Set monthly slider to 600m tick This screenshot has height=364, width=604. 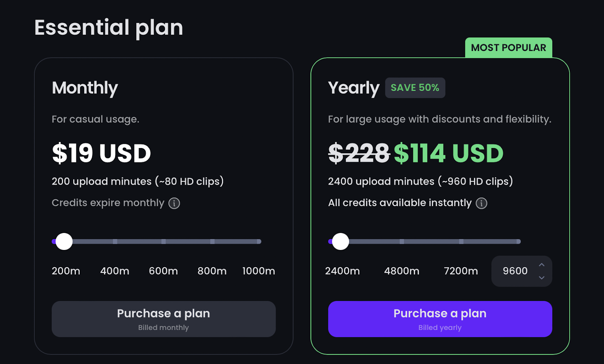click(x=163, y=241)
